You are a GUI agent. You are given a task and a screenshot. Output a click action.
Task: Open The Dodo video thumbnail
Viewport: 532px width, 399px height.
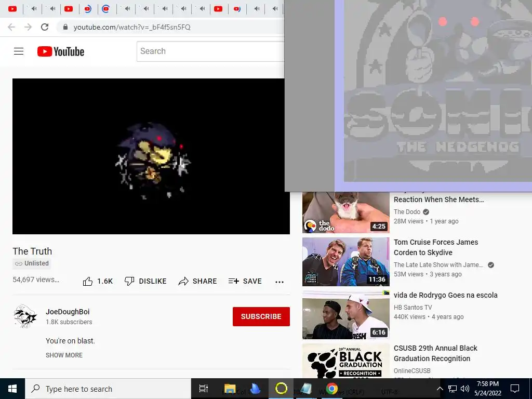coord(345,212)
